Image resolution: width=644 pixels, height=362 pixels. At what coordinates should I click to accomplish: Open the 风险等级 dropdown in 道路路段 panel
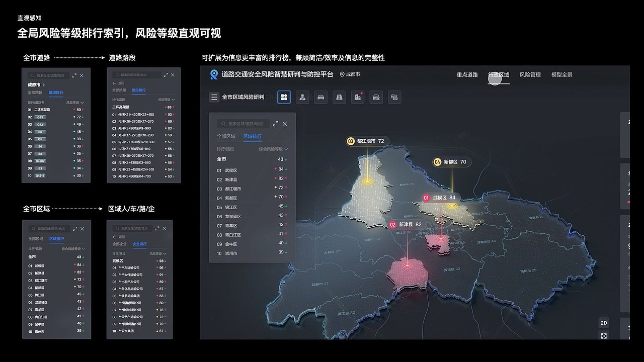coord(166,99)
